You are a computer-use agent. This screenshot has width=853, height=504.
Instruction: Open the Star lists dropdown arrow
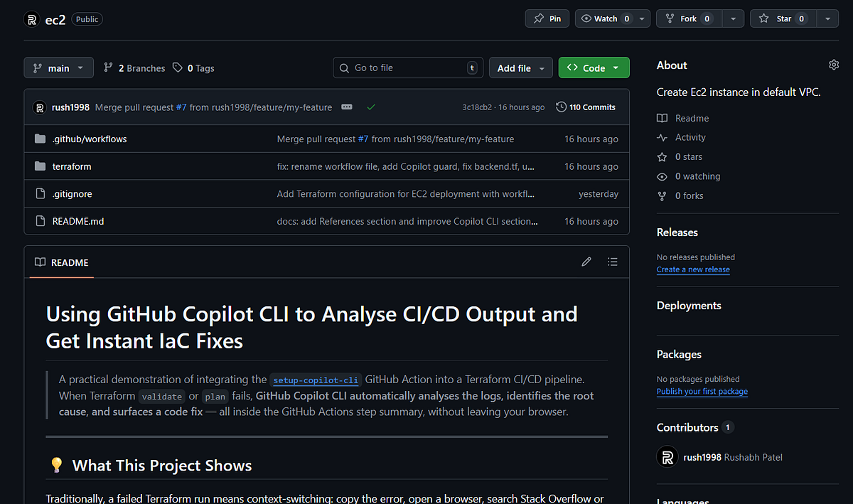(827, 18)
